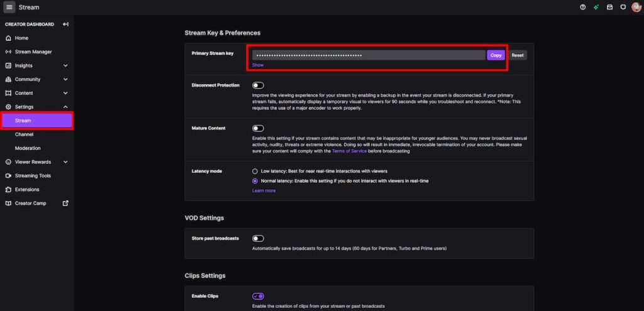The image size is (644, 311).
Task: Click the Stream Manager broadcast icon
Action: [x=8, y=52]
